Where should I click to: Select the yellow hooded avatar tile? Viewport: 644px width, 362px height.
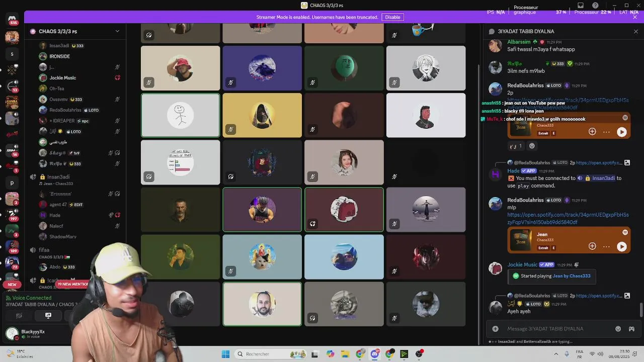click(262, 115)
